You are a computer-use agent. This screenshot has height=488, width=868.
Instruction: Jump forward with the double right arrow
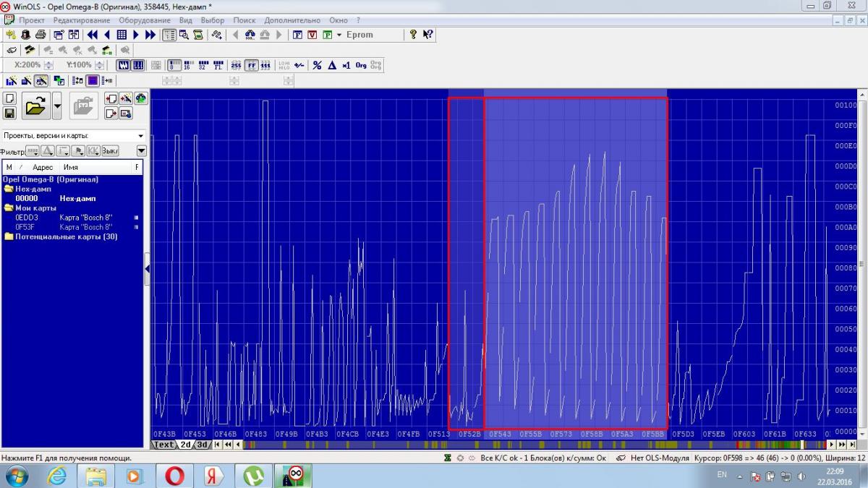[x=150, y=35]
